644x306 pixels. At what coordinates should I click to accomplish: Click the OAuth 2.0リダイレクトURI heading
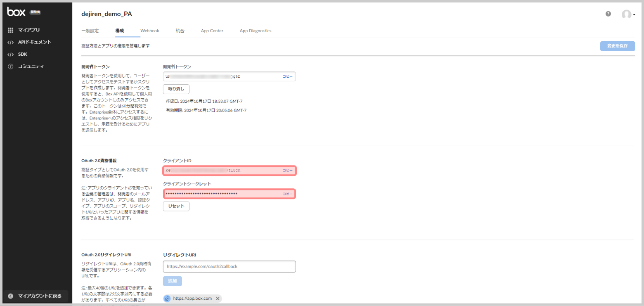106,255
